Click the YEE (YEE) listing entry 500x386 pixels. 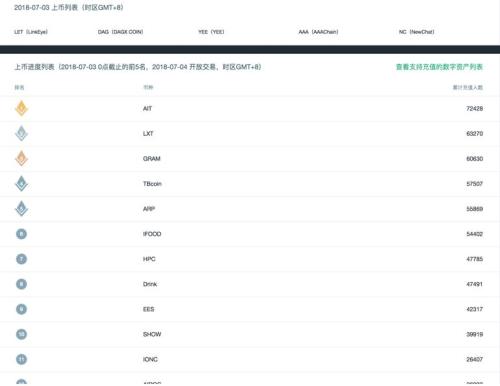[x=211, y=32]
